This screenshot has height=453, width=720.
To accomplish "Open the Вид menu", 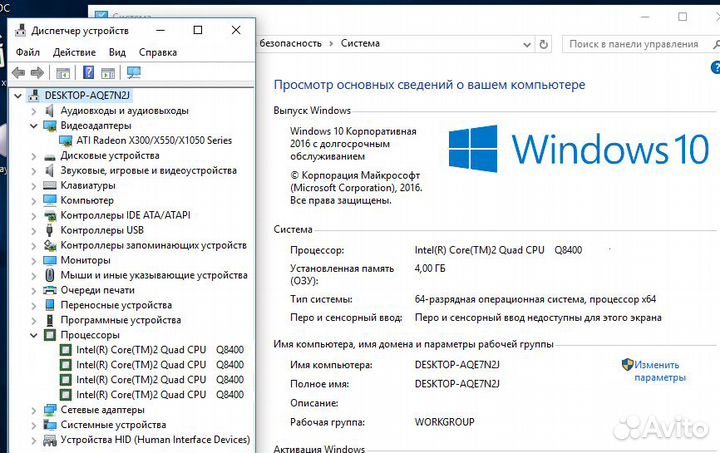I will (117, 52).
